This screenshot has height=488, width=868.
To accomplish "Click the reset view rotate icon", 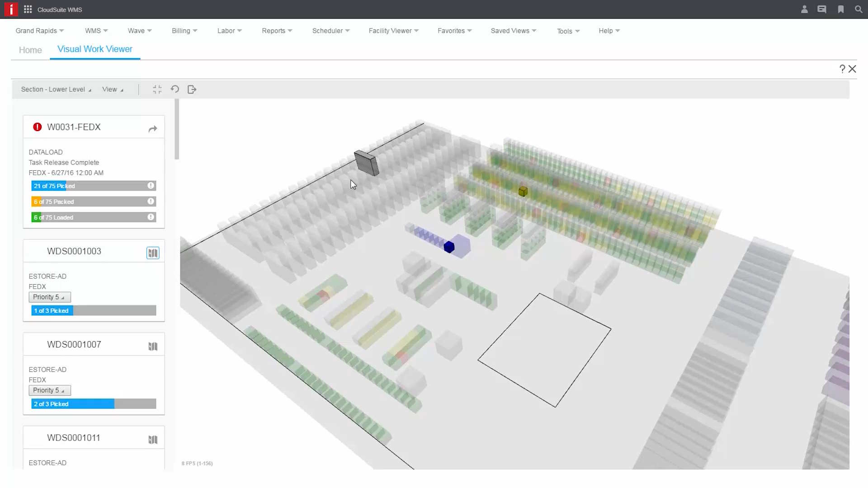I will point(175,89).
